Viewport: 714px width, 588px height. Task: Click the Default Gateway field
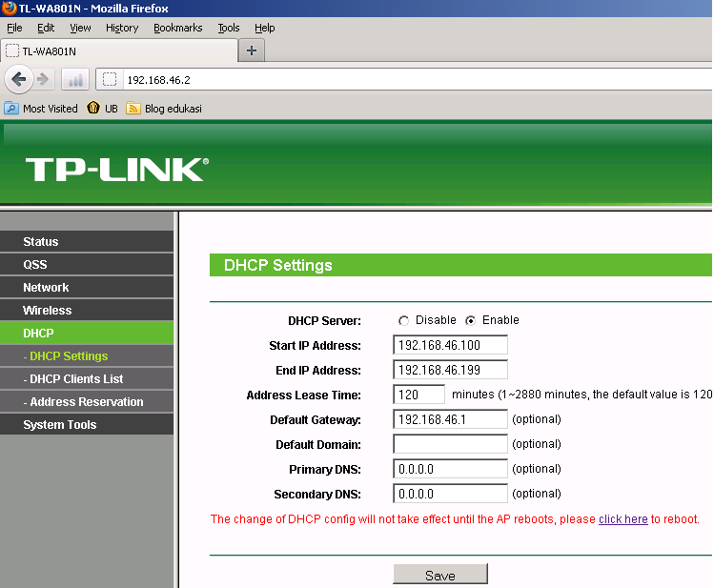[x=450, y=419]
